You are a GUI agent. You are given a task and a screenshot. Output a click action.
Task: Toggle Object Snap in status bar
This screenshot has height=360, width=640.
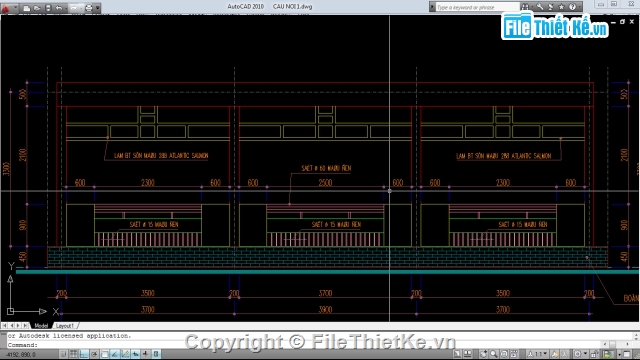(105, 354)
